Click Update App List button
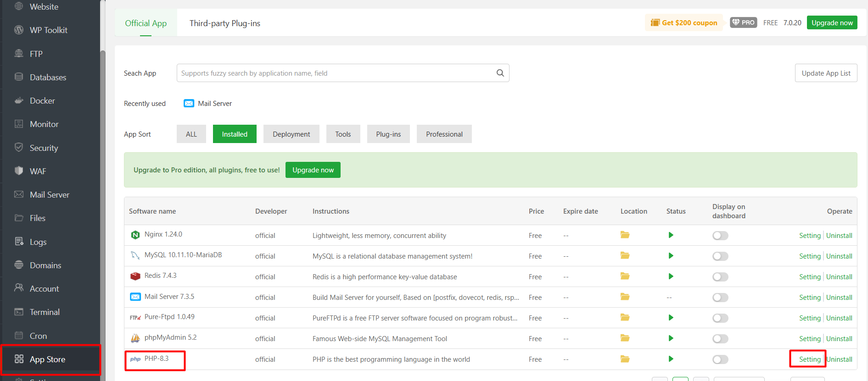Screen dimensions: 868x381 pos(826,73)
